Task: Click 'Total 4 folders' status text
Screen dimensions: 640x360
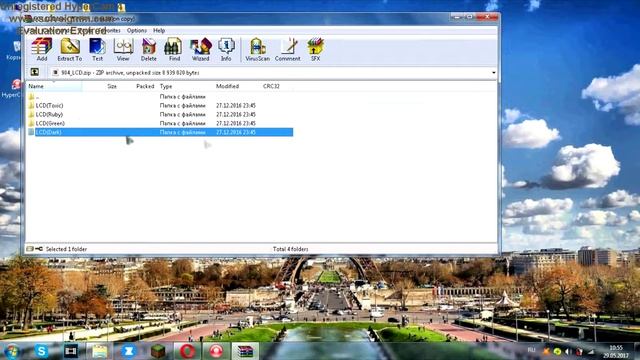Action: [x=291, y=249]
